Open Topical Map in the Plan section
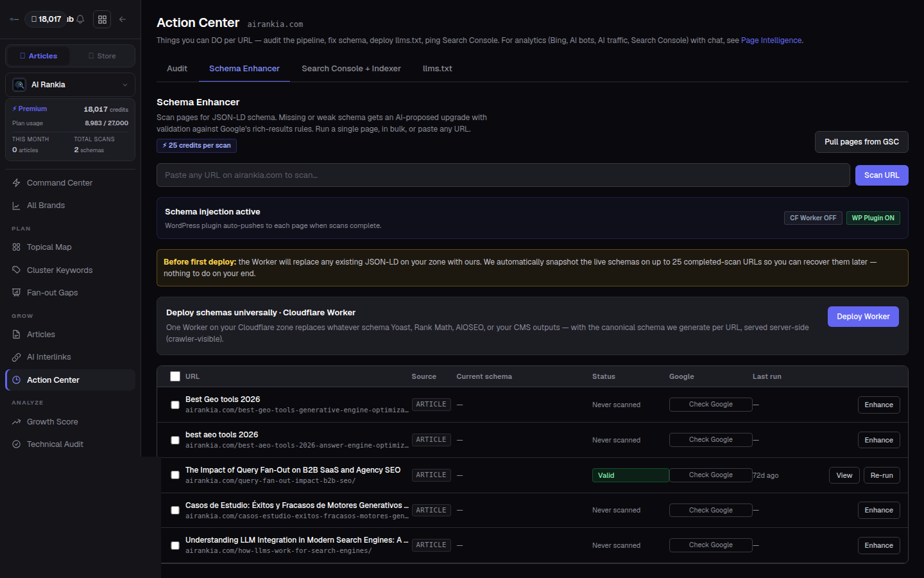 70,247
